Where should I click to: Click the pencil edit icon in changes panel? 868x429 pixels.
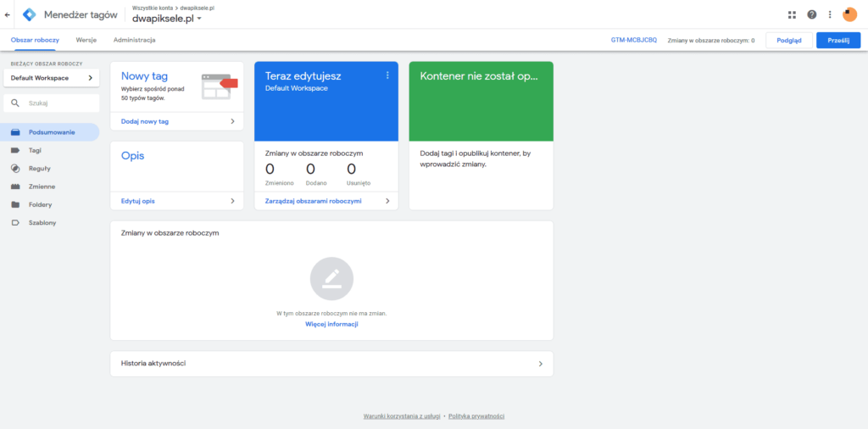click(x=331, y=279)
